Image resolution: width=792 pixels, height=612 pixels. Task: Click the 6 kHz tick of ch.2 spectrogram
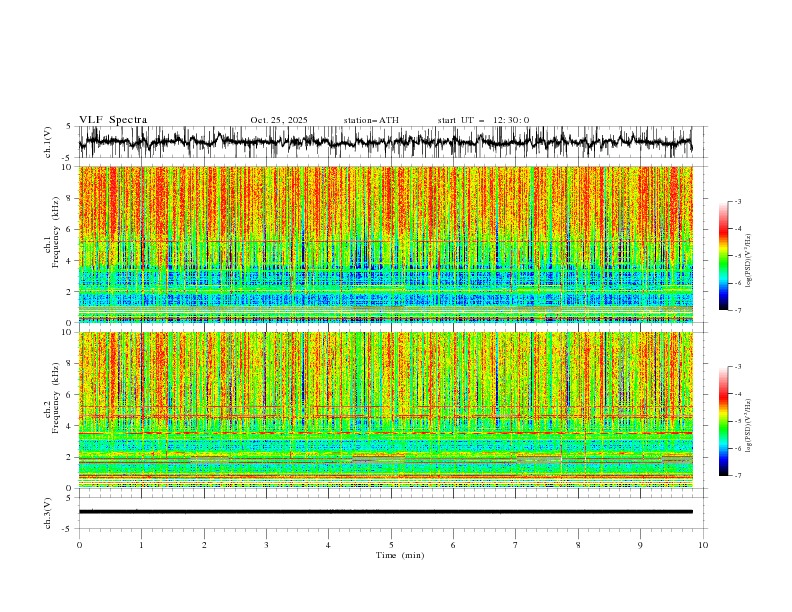pos(70,395)
